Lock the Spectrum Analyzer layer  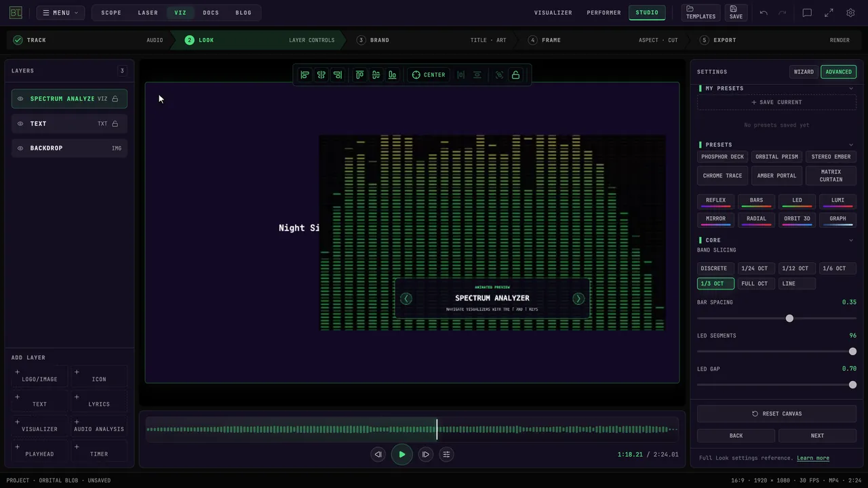coord(115,99)
